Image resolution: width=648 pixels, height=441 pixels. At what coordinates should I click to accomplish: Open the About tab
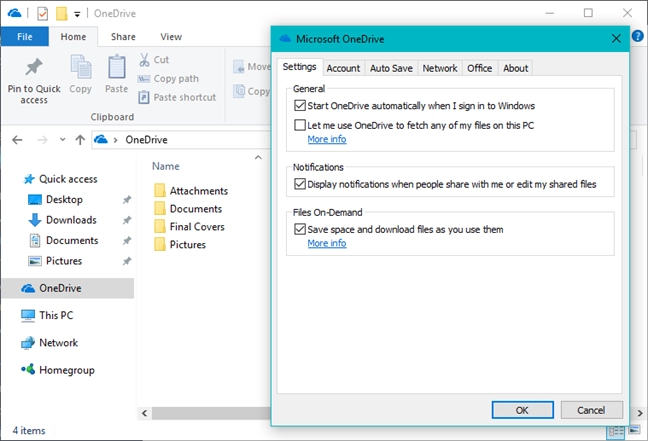pos(515,68)
